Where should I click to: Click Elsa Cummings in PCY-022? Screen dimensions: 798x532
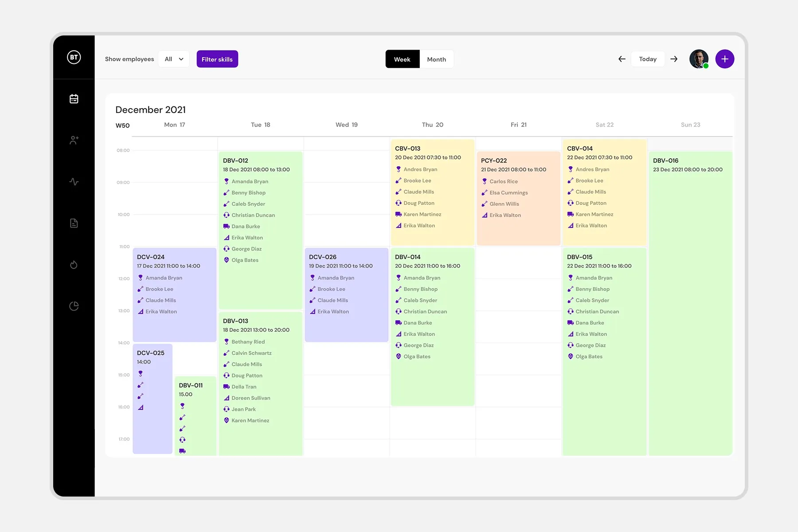(509, 192)
